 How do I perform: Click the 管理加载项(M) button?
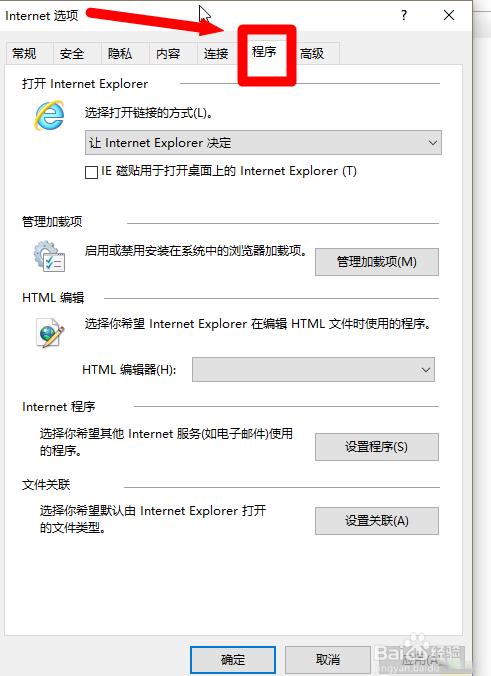coord(377,262)
